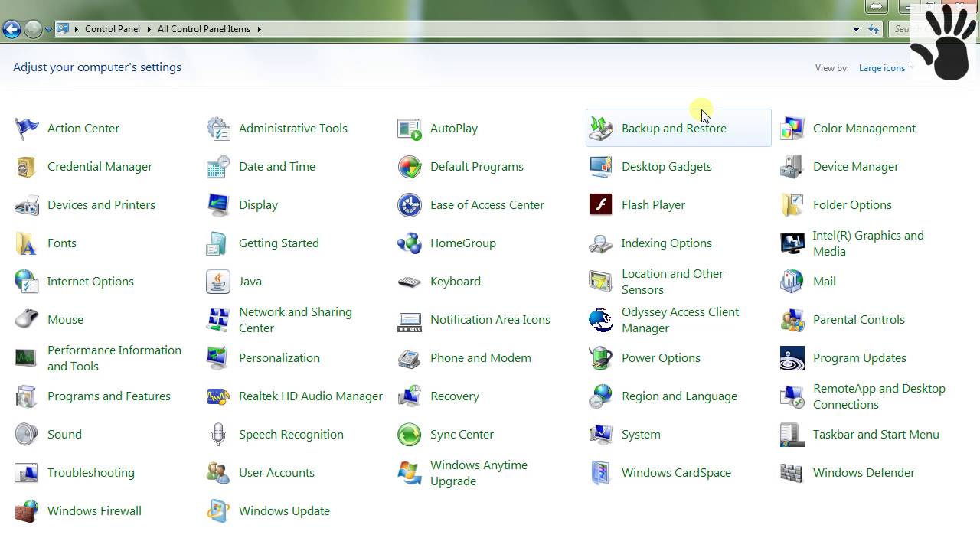Click the Back navigation button
Viewport: 980px width, 551px height.
(11, 29)
